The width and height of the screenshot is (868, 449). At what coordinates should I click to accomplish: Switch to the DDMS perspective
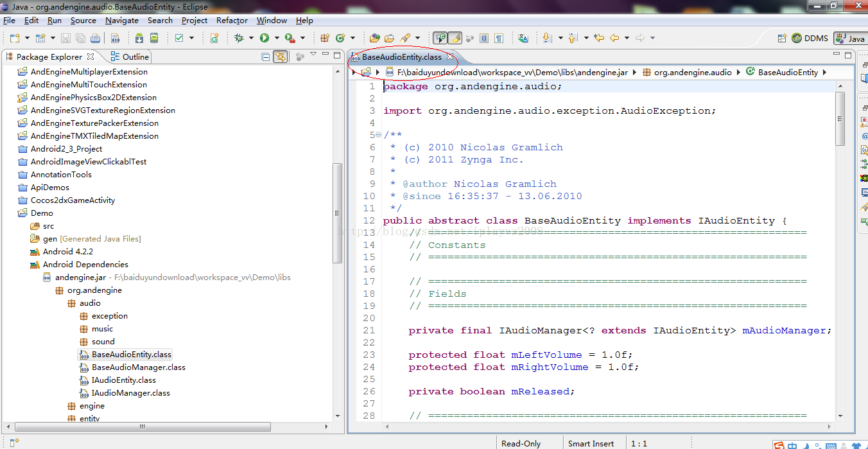810,39
